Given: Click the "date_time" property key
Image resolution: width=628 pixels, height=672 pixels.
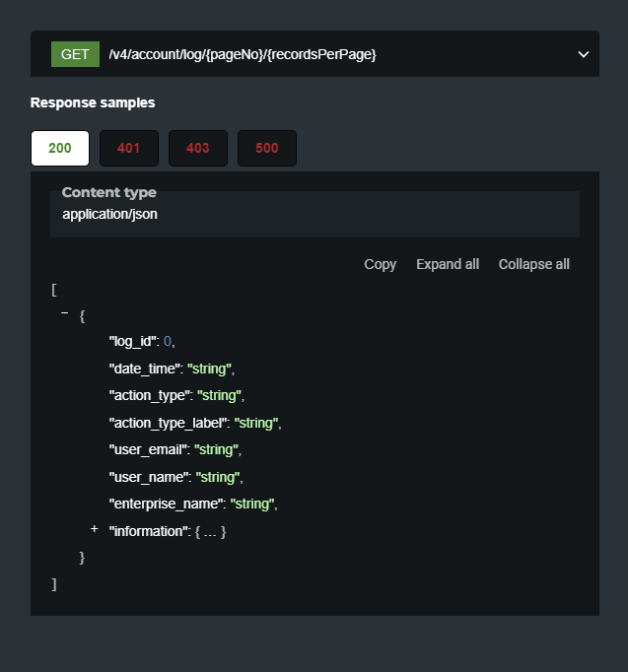Looking at the screenshot, I should click(x=143, y=369).
